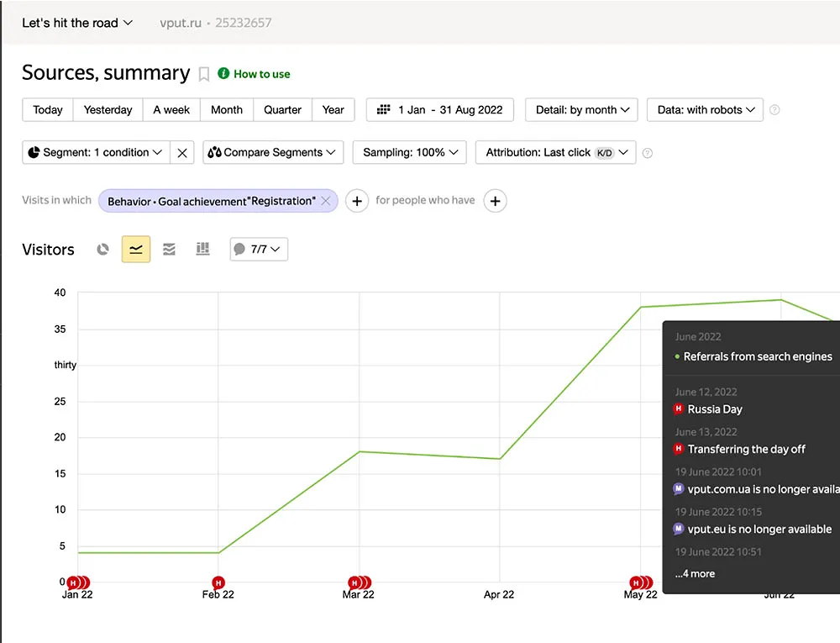Screen dimensions: 840x643
Task: Switch to column chart view icon
Action: point(202,250)
